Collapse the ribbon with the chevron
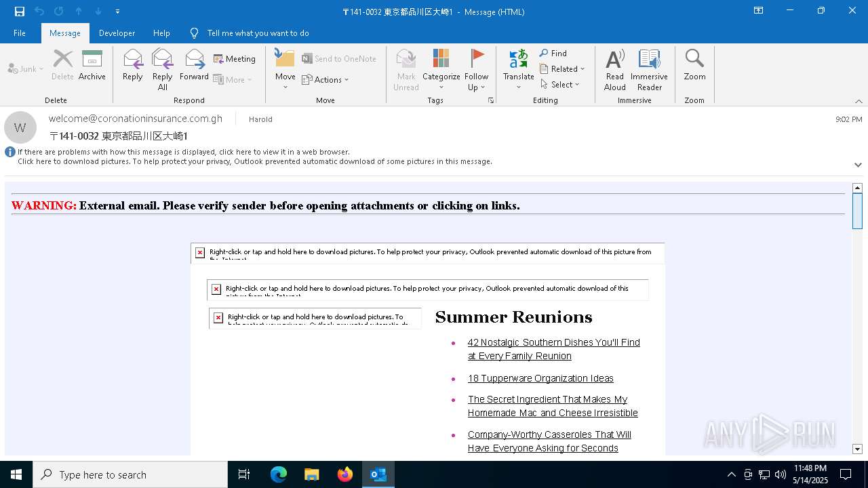Screen dimensions: 868x488 (859, 101)
